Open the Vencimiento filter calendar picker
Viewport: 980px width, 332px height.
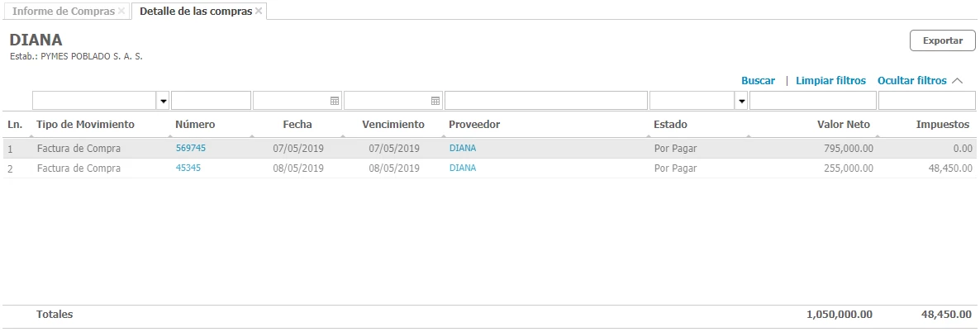(435, 101)
